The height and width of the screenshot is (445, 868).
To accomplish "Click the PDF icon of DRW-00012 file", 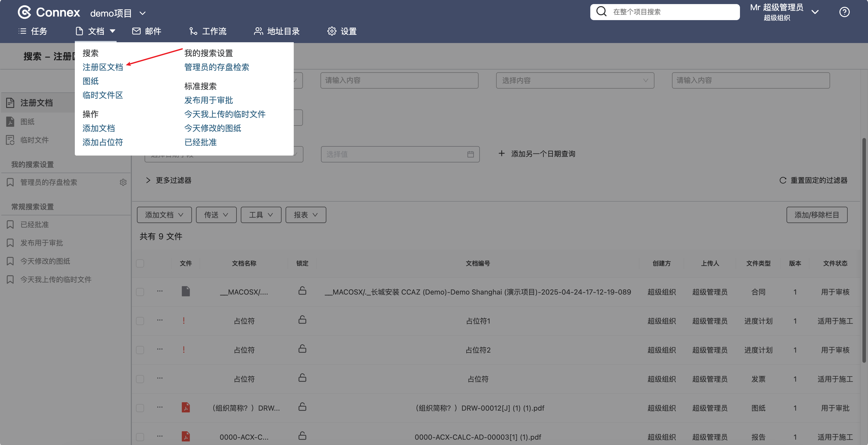I will click(x=186, y=407).
